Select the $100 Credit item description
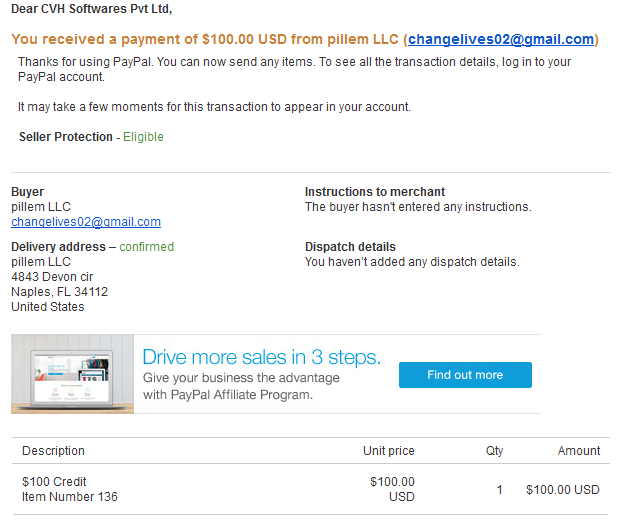Viewport: 622px width, 521px height. pyautogui.click(x=54, y=482)
